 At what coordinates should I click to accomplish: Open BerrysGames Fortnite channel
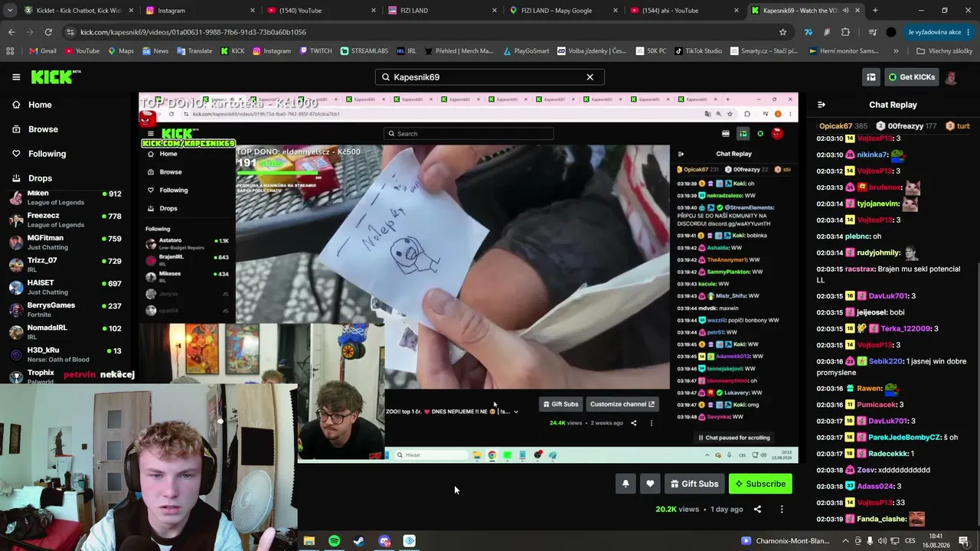click(66, 309)
